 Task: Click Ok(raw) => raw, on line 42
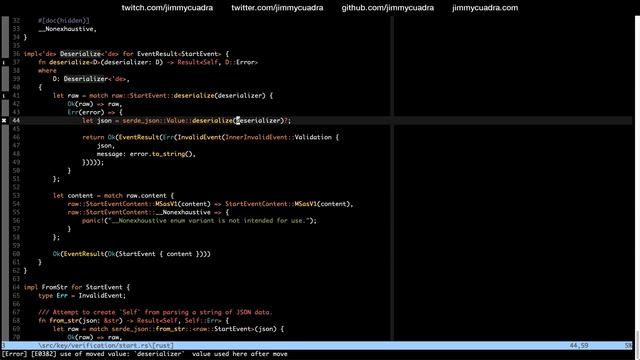tap(95, 104)
